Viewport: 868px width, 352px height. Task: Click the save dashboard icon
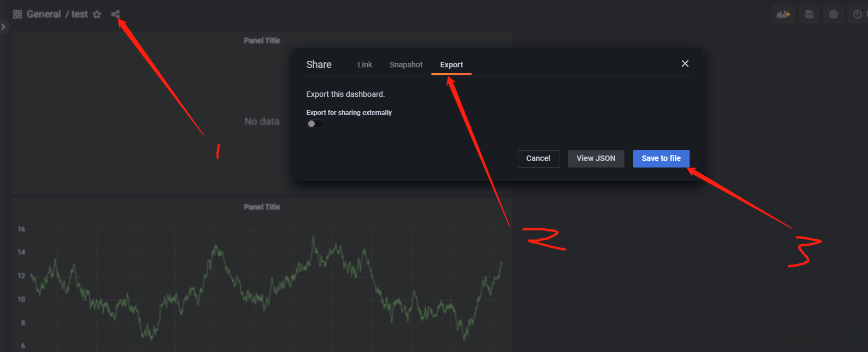(x=809, y=14)
